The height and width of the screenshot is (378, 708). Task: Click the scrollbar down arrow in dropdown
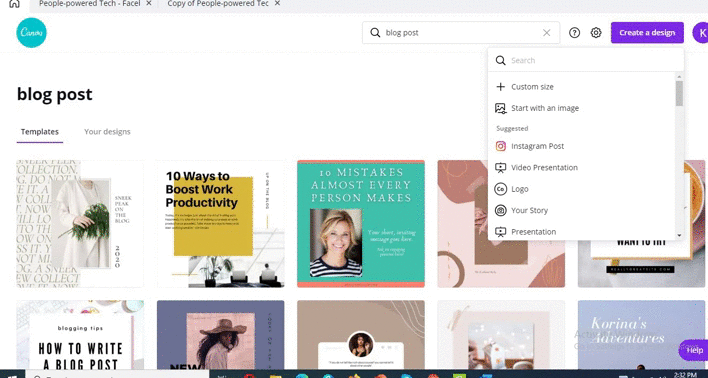679,235
